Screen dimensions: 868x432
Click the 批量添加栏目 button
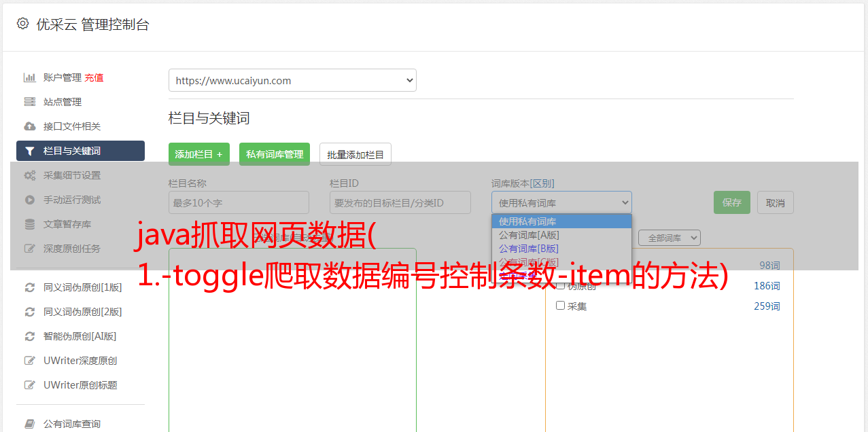[x=355, y=154]
